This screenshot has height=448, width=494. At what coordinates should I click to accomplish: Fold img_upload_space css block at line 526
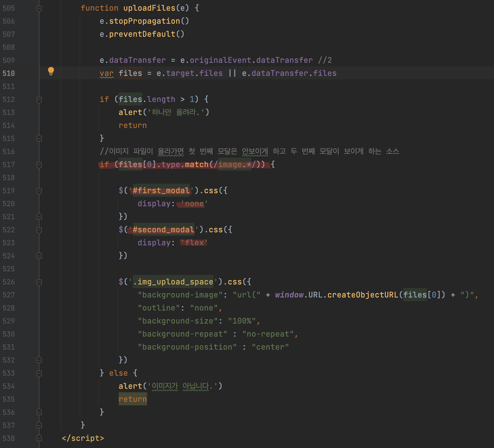tap(39, 282)
